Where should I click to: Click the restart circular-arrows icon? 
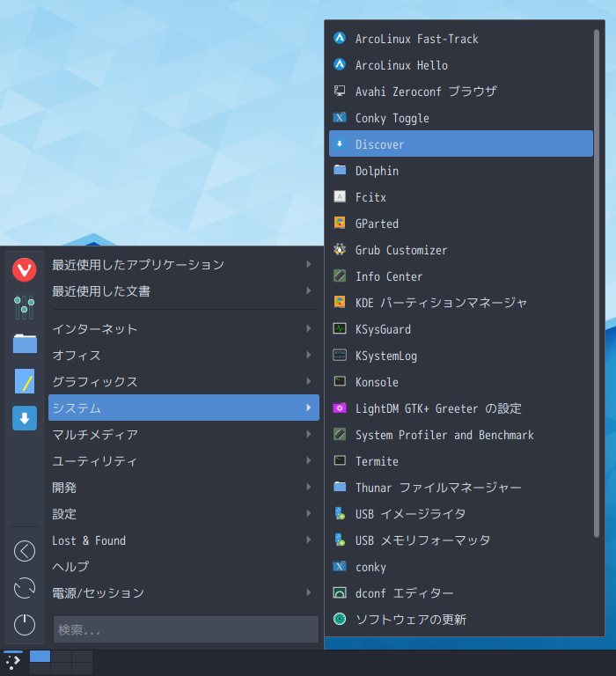tap(25, 588)
